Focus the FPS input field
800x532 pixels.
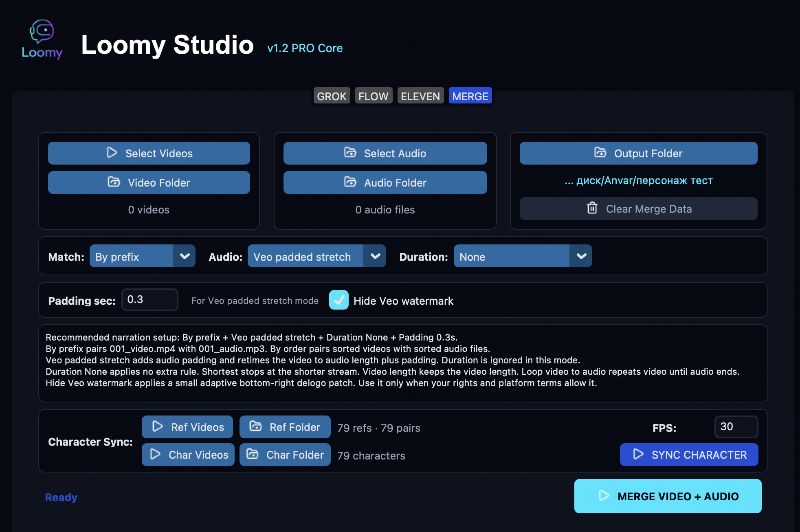[x=736, y=427]
